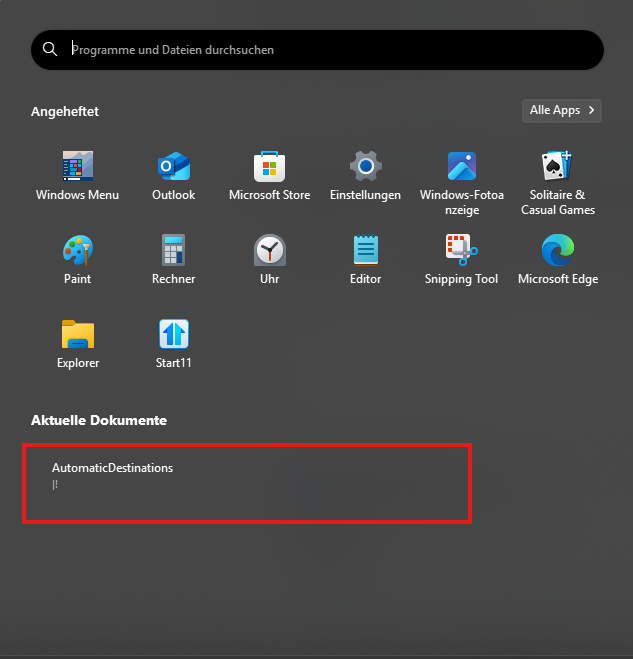
Task: Expand all apps via the chevron arrow
Action: click(592, 110)
